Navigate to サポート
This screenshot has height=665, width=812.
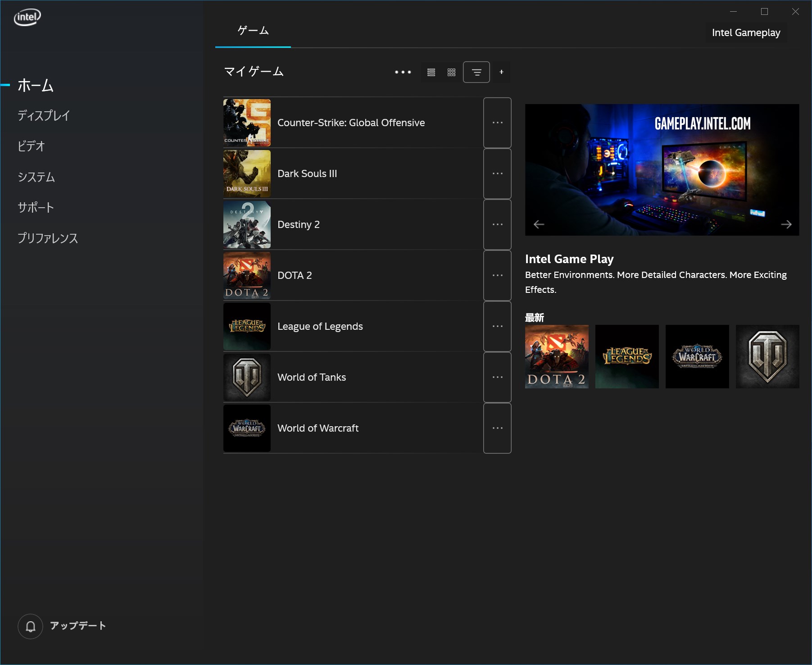click(x=36, y=208)
